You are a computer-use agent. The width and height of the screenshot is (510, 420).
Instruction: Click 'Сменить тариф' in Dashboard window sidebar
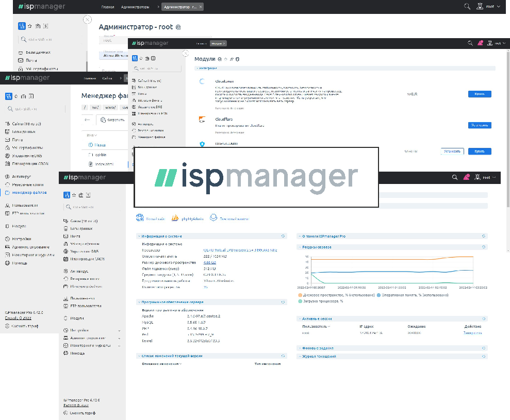click(x=79, y=413)
